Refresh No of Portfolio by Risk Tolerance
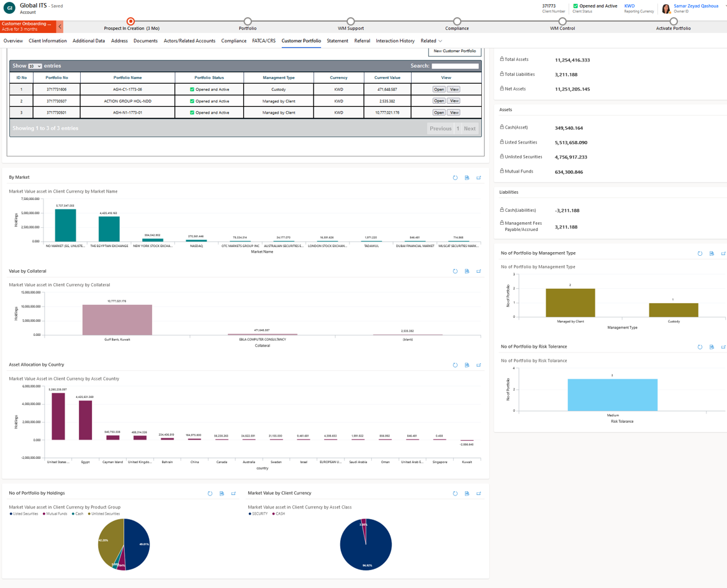 (x=700, y=347)
